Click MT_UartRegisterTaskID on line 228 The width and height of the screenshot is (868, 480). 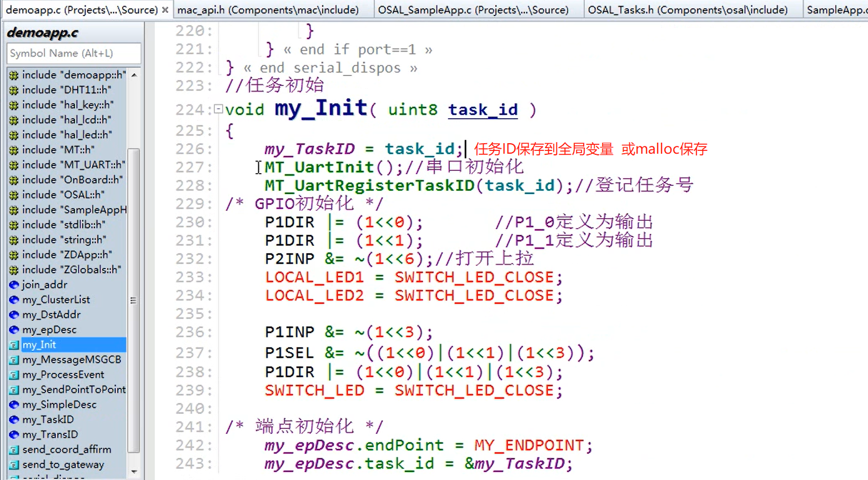(370, 185)
